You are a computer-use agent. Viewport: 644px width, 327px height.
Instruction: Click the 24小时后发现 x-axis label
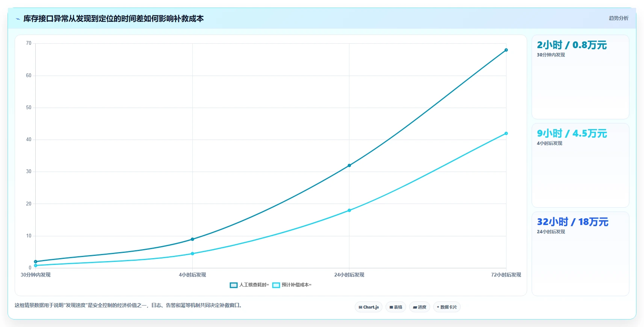(x=349, y=275)
